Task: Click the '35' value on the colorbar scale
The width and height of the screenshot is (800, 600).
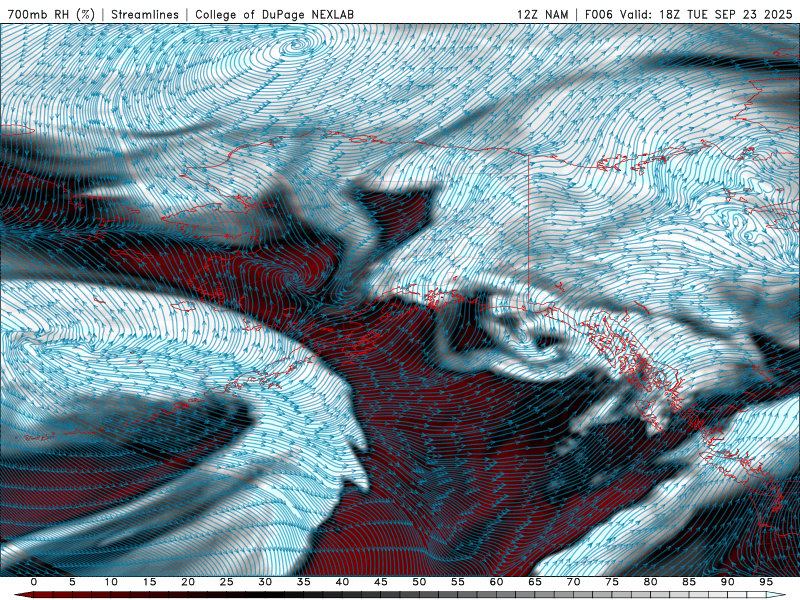Action: pyautogui.click(x=303, y=582)
